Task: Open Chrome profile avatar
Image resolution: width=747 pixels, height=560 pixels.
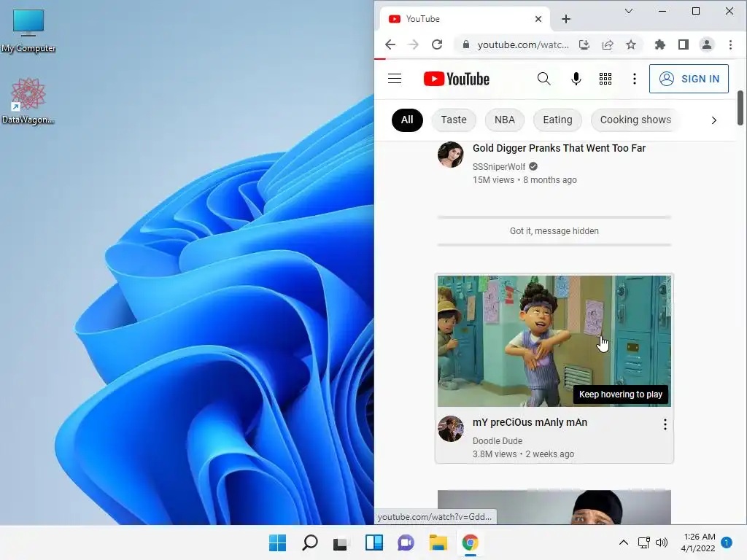Action: click(706, 44)
